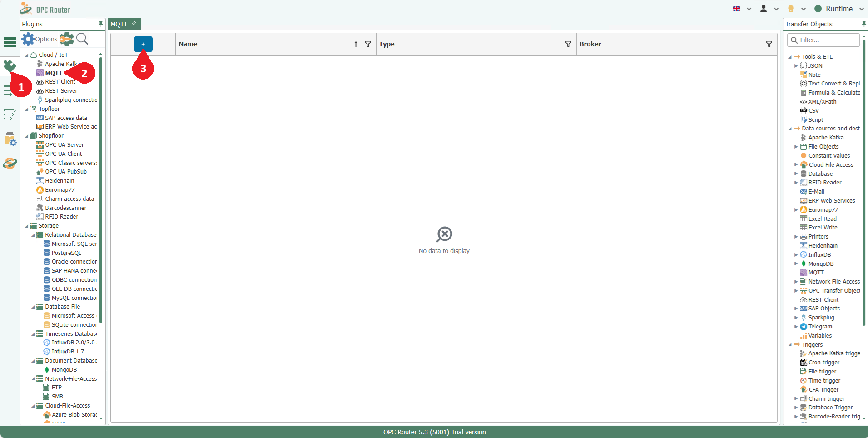The width and height of the screenshot is (868, 438).
Task: Select Heidenhain plugin in Shopfloor
Action: 60,181
